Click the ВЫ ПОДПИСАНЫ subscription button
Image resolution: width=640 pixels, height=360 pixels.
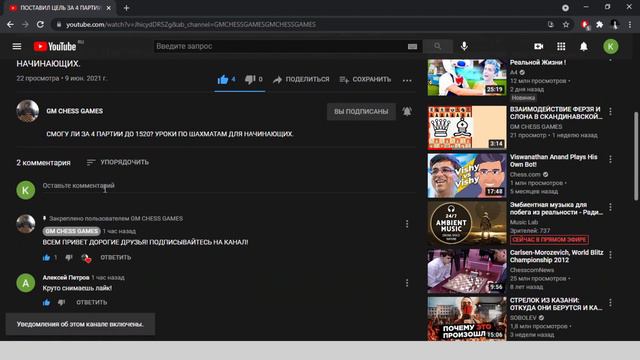click(x=361, y=111)
